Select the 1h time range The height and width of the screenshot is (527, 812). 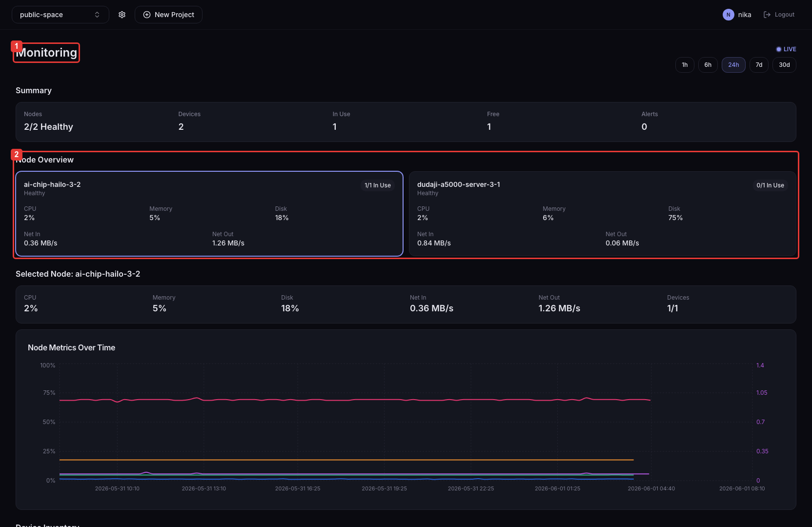(685, 65)
